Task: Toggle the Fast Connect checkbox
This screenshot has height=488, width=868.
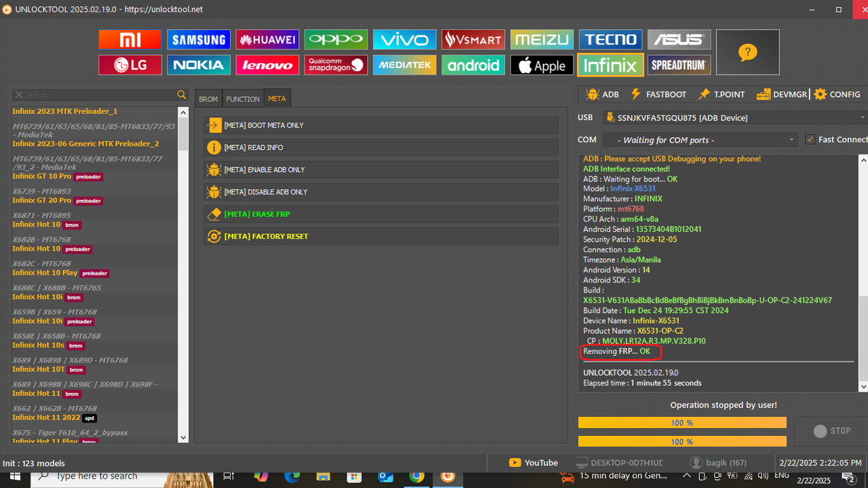Action: (810, 140)
